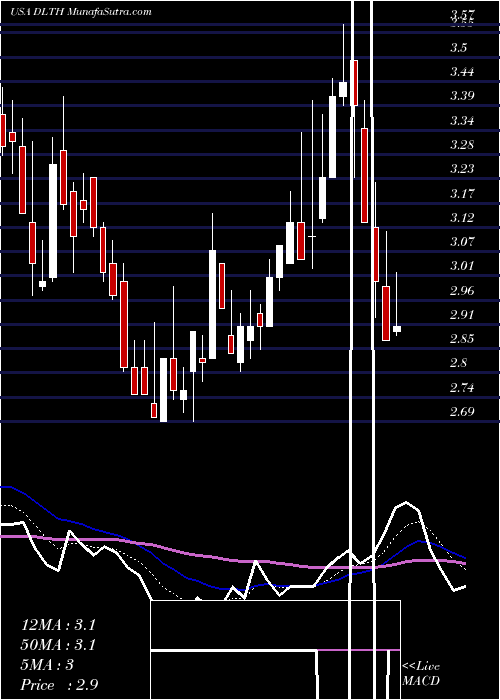The image size is (500, 700).
Task: Click the USA DLTH MunafaSutra.com chart title
Action: click(x=80, y=12)
